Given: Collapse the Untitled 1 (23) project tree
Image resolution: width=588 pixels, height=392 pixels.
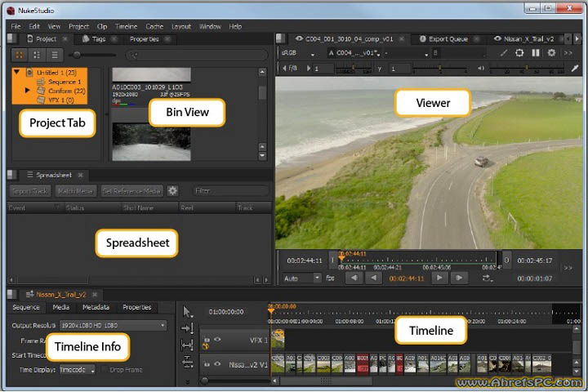Looking at the screenshot, I should coord(16,72).
